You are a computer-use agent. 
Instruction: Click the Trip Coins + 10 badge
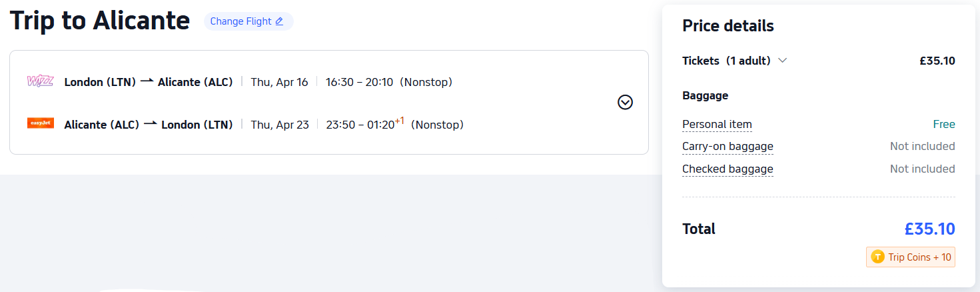click(x=911, y=257)
